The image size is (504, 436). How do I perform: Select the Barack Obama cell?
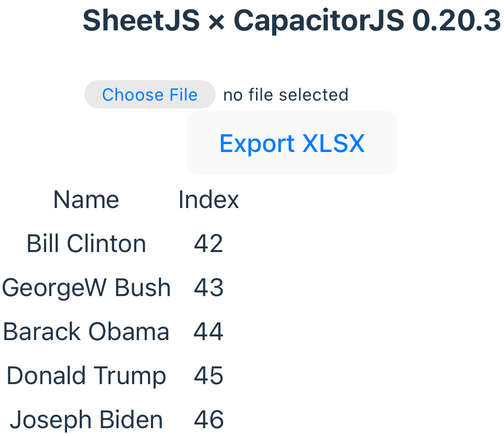tap(86, 332)
